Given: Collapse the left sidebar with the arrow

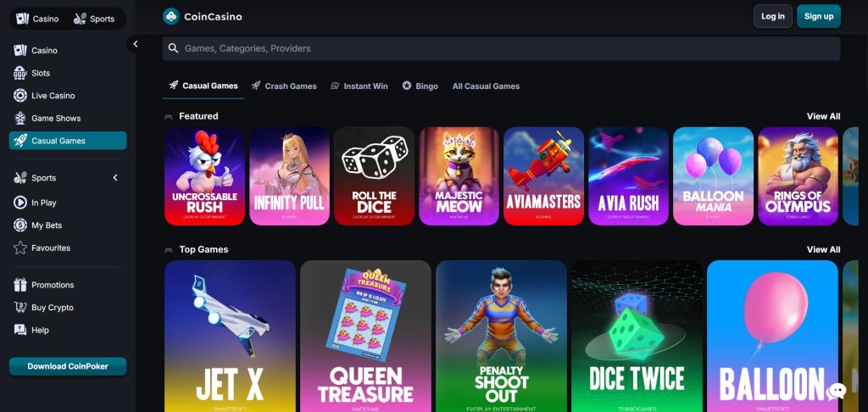Looking at the screenshot, I should pos(135,44).
